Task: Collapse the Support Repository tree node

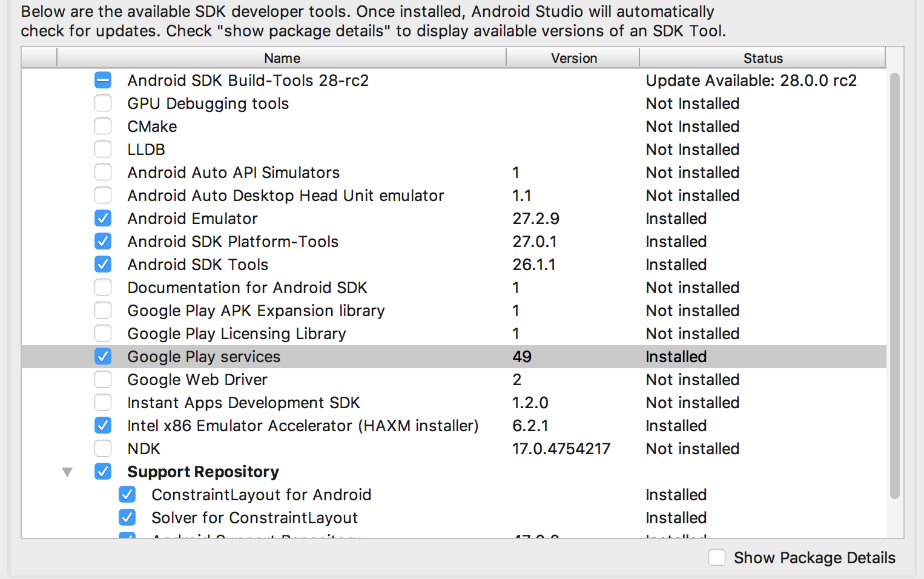Action: [67, 472]
